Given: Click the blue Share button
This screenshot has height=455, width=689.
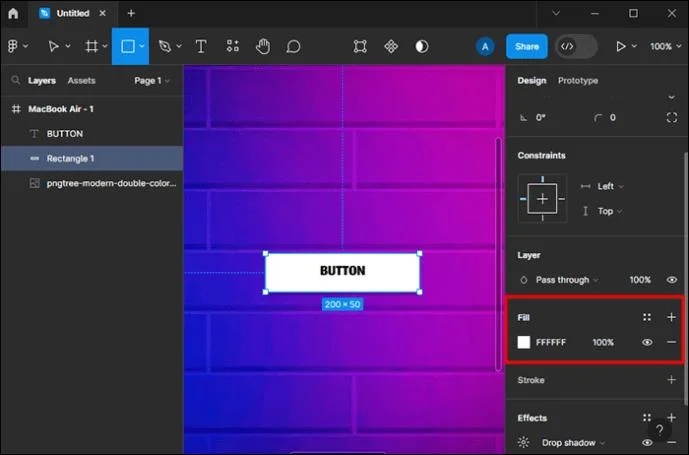Looking at the screenshot, I should point(526,46).
